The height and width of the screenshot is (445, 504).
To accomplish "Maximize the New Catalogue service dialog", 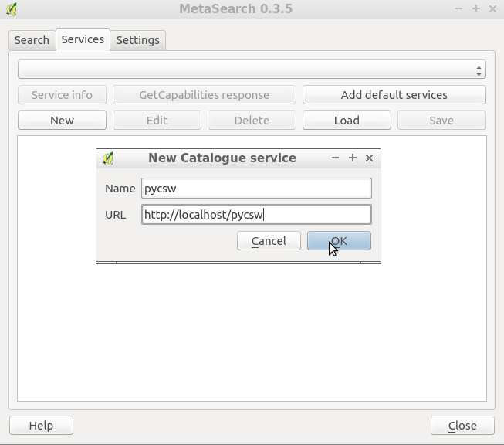I will [353, 158].
